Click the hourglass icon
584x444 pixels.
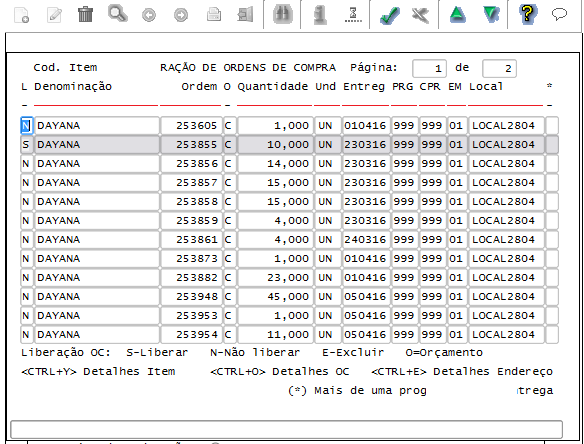tap(353, 15)
